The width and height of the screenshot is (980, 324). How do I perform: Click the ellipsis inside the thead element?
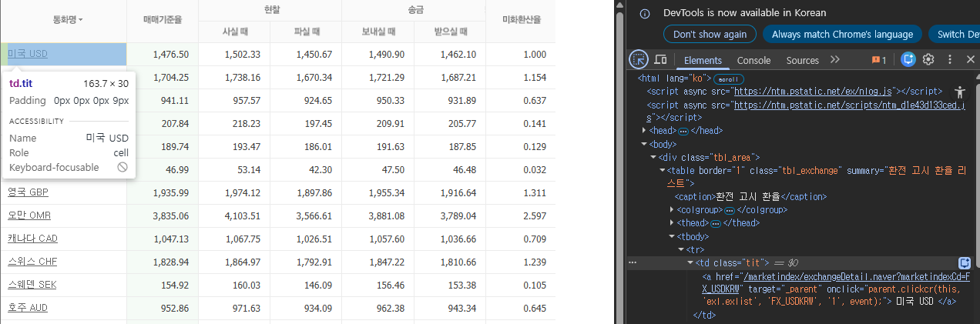[x=715, y=223]
